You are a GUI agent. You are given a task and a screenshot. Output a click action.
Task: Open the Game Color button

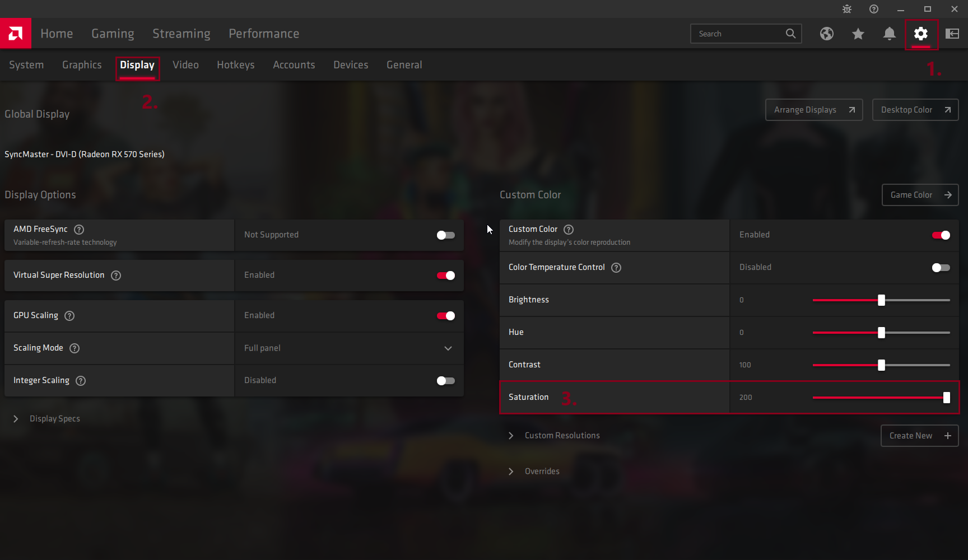(920, 195)
